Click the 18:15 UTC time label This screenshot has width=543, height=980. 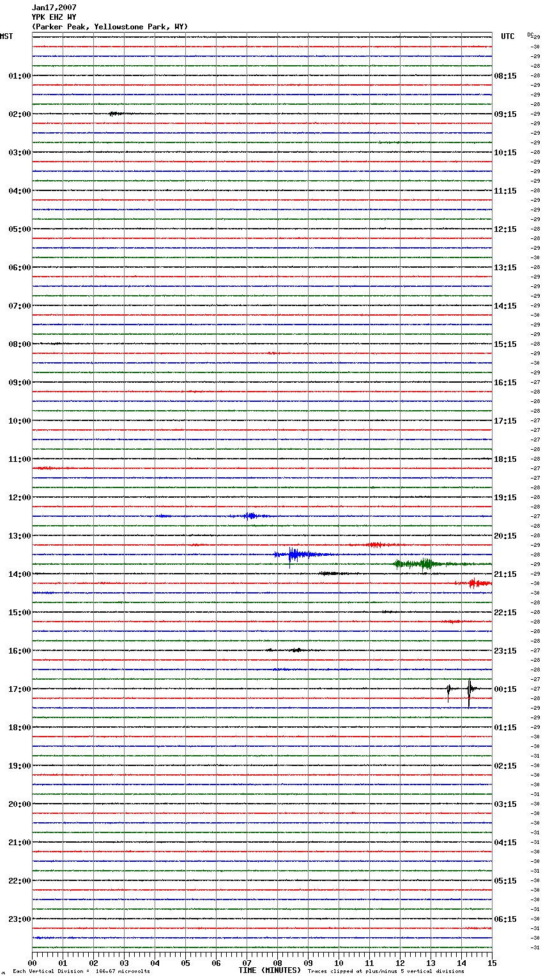(x=505, y=459)
